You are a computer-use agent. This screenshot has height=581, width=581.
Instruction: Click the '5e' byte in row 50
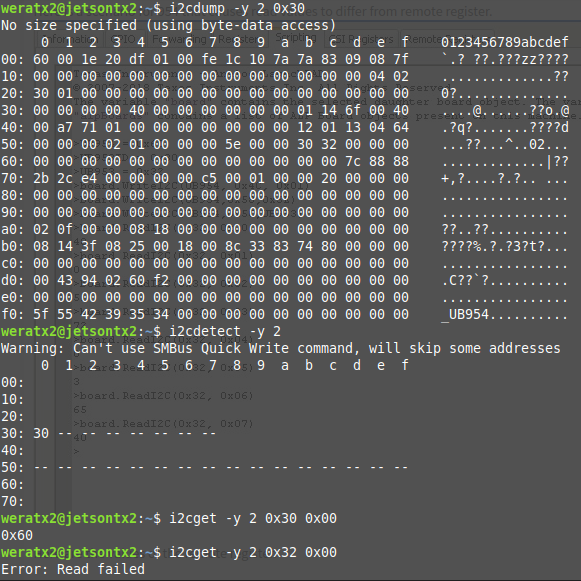(x=233, y=145)
